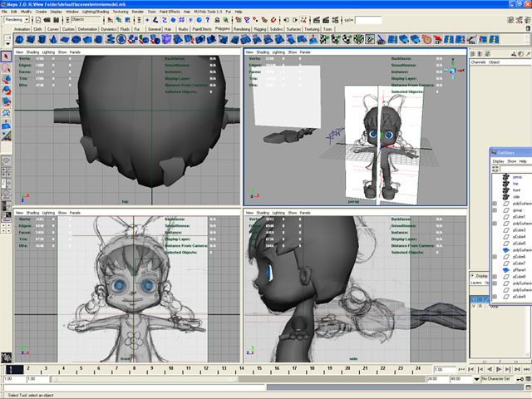
Task: Go to end of playback range
Action: [x=526, y=369]
